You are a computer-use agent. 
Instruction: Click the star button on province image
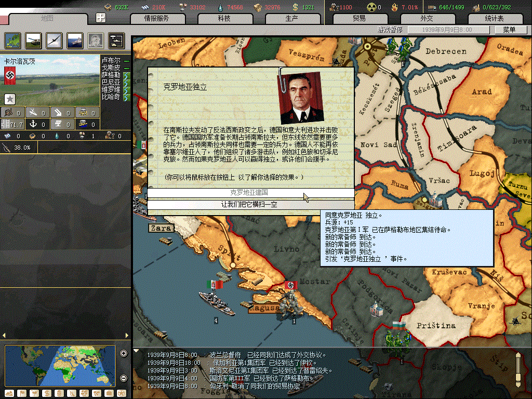pyautogui.click(x=9, y=99)
